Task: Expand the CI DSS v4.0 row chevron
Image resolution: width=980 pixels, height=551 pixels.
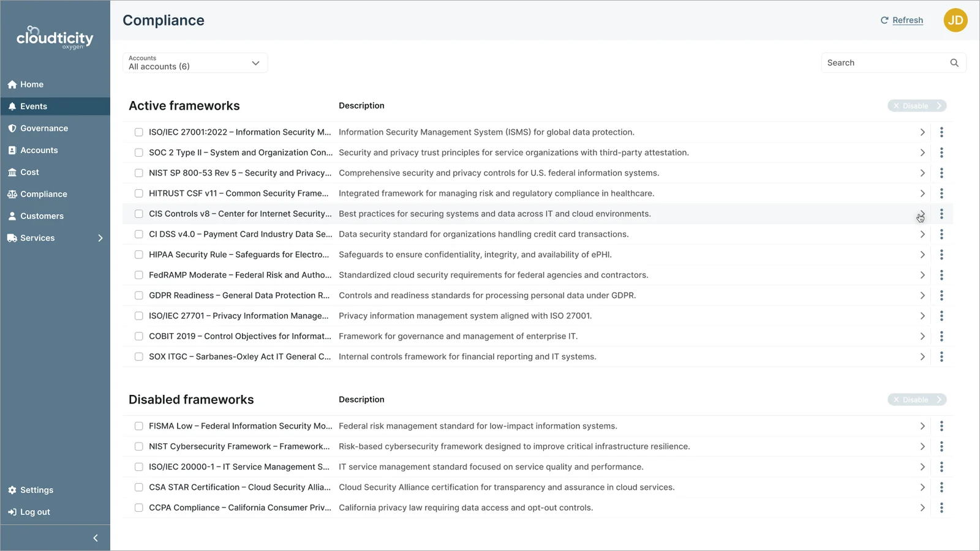Action: pyautogui.click(x=922, y=234)
